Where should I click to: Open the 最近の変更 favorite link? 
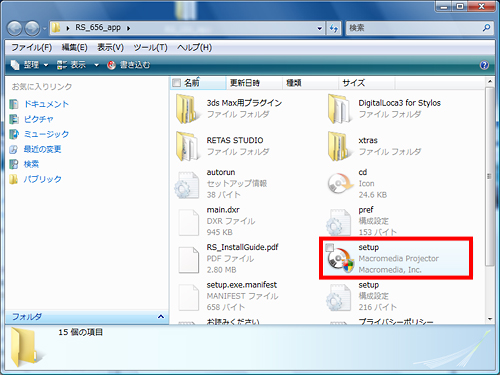point(42,149)
